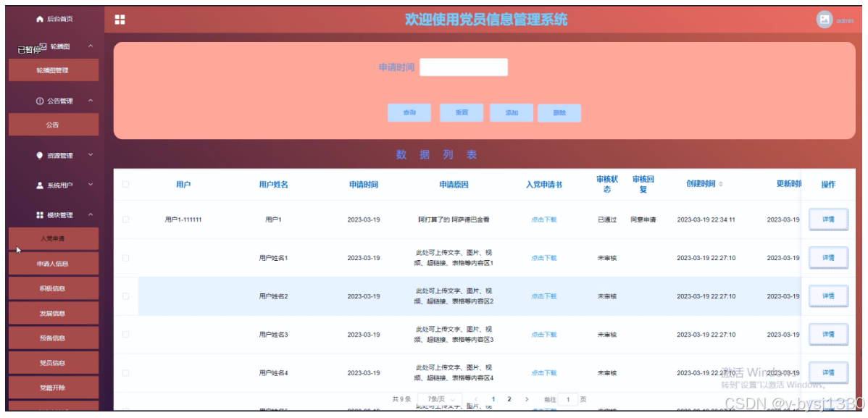Screen dimensions: 868x418
Task: Click the admin username text
Action: tap(845, 20)
